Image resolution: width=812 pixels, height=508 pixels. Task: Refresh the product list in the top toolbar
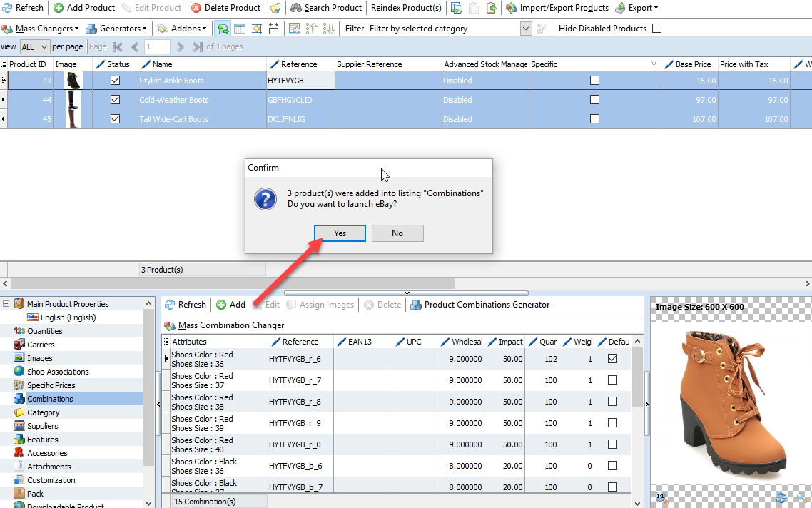[x=23, y=8]
